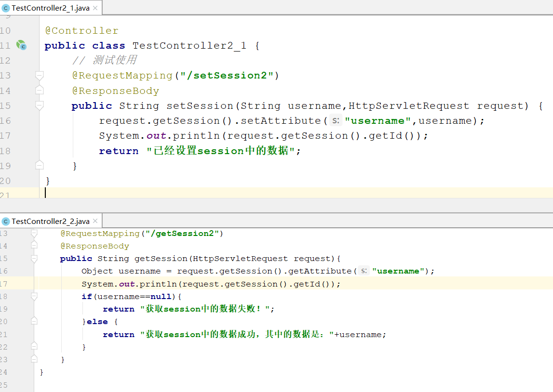Collapse the setSession method fold marker
Image resolution: width=553 pixels, height=392 pixels.
[x=40, y=105]
